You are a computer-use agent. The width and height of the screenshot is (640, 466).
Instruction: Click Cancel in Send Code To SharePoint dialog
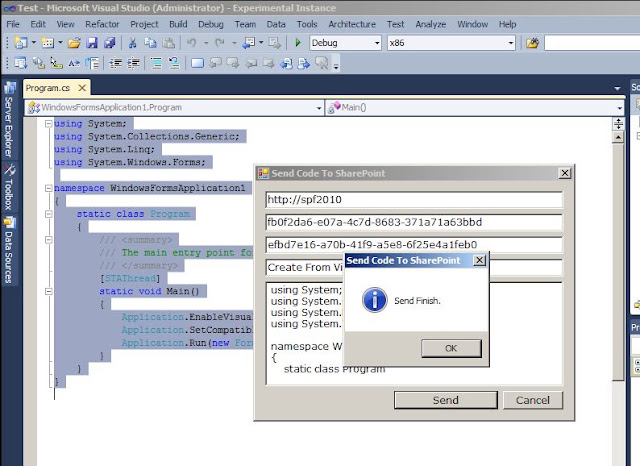tap(533, 400)
